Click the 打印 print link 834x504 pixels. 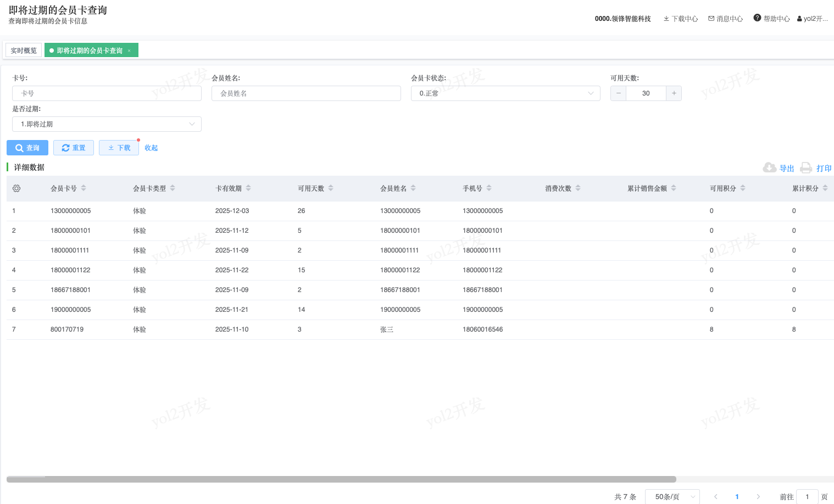(824, 169)
